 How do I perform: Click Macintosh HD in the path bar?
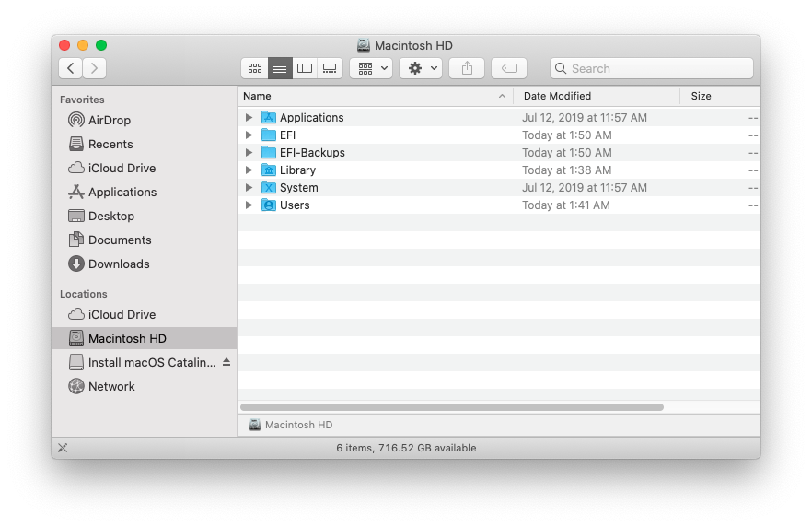(x=291, y=425)
